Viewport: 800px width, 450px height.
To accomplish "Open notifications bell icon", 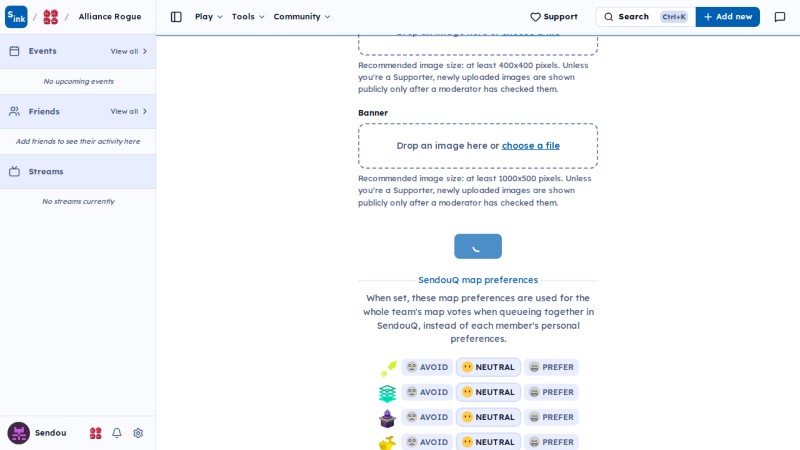I will pyautogui.click(x=117, y=433).
